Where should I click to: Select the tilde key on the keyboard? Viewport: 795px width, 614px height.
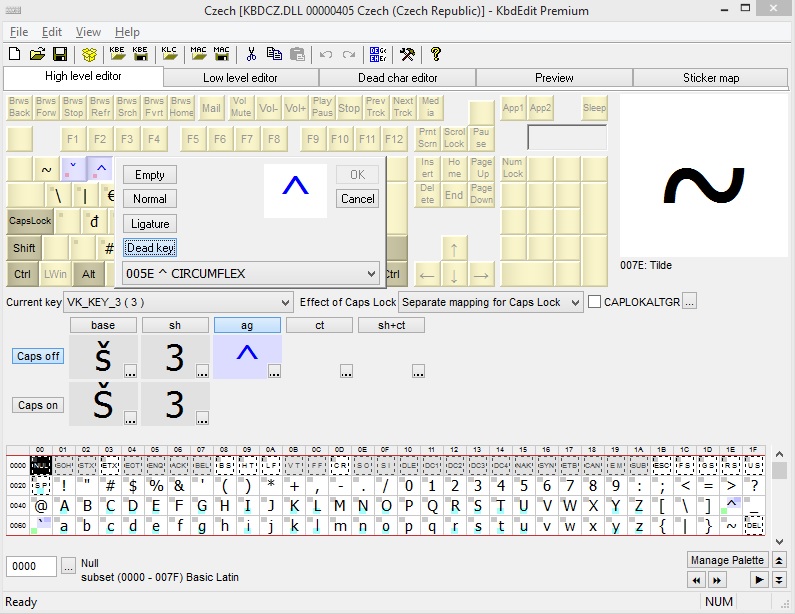point(46,169)
